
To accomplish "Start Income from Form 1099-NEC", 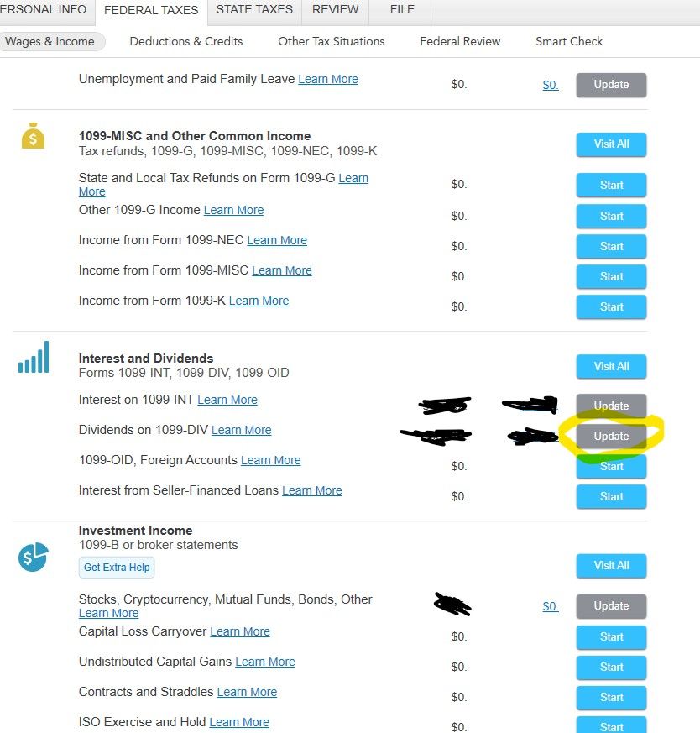I will pos(611,246).
